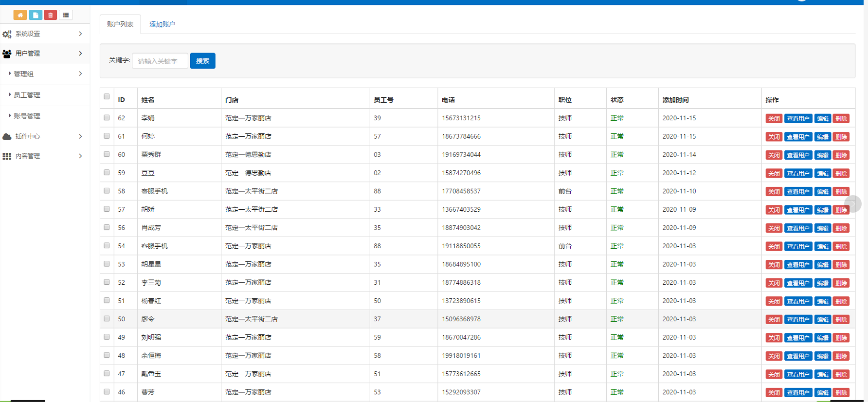Click the blue document icon button
The width and height of the screenshot is (868, 402).
(x=36, y=15)
